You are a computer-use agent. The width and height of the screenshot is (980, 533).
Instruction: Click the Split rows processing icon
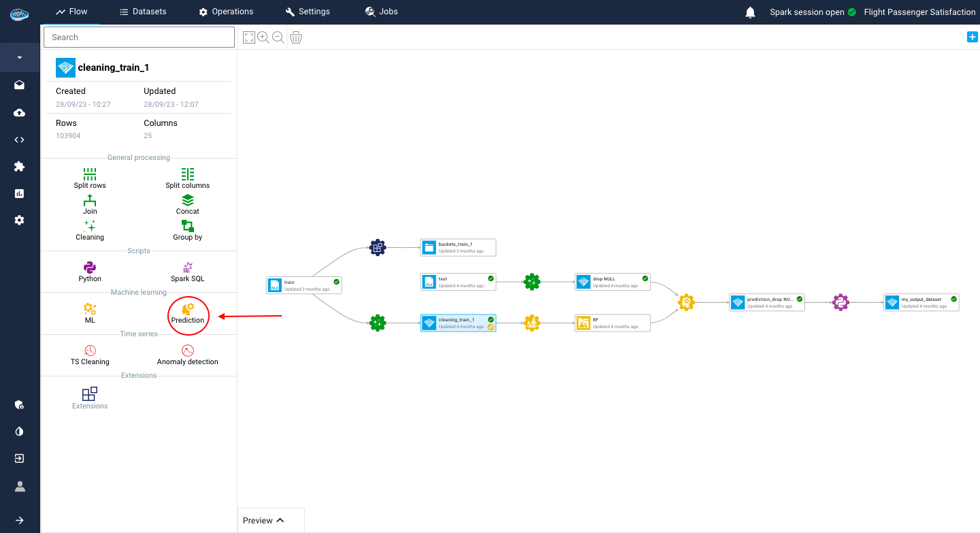[90, 175]
